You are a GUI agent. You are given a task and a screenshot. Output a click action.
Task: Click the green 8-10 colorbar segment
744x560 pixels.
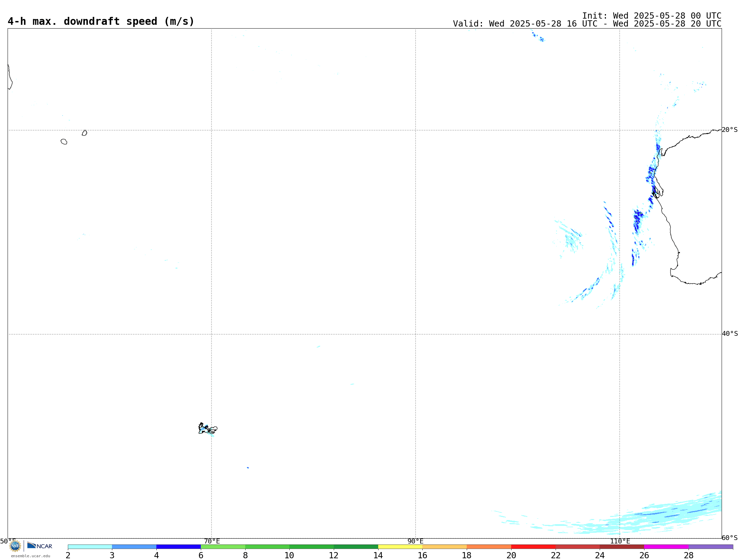pyautogui.click(x=267, y=547)
